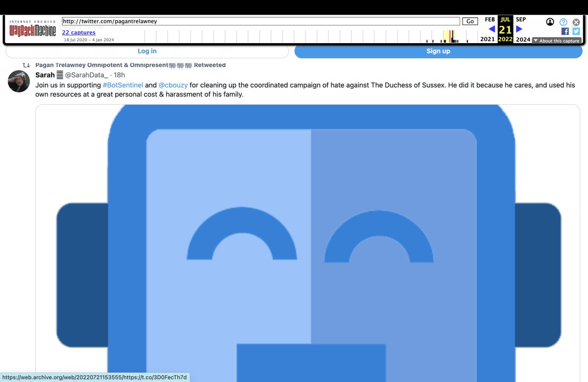Image resolution: width=588 pixels, height=382 pixels.
Task: Share capture on Facebook
Action: click(x=565, y=31)
